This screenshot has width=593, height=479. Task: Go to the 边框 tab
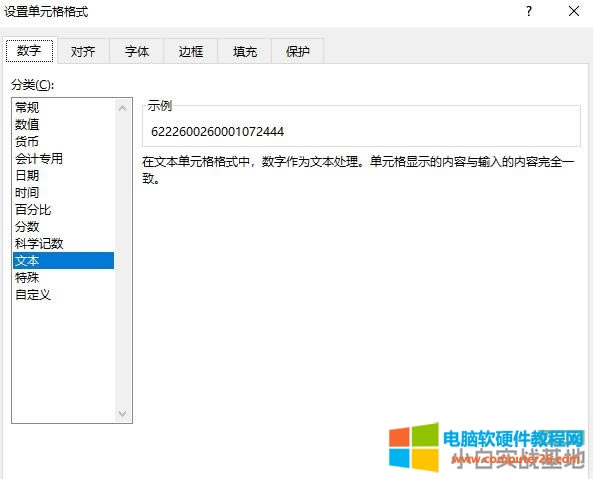(x=191, y=51)
